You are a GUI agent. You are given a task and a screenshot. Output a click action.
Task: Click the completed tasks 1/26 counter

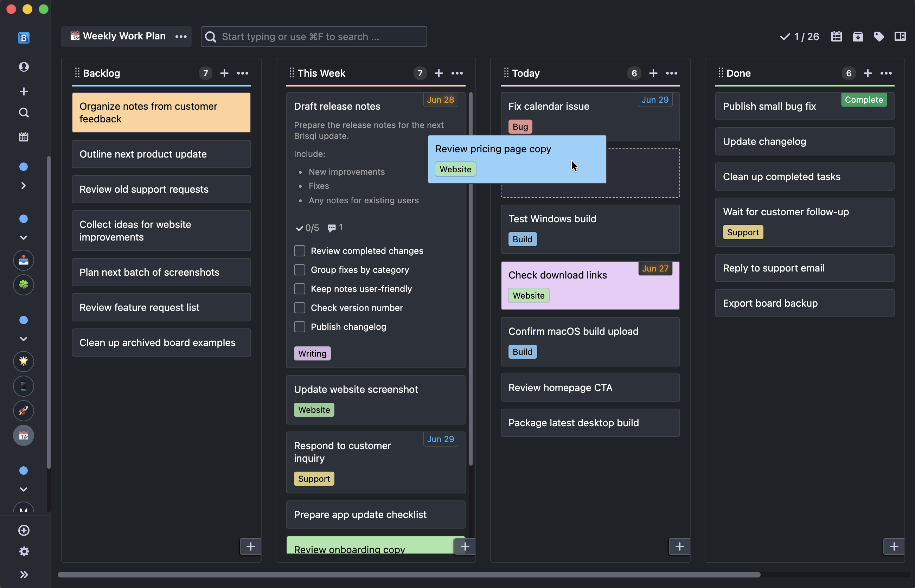tap(799, 37)
